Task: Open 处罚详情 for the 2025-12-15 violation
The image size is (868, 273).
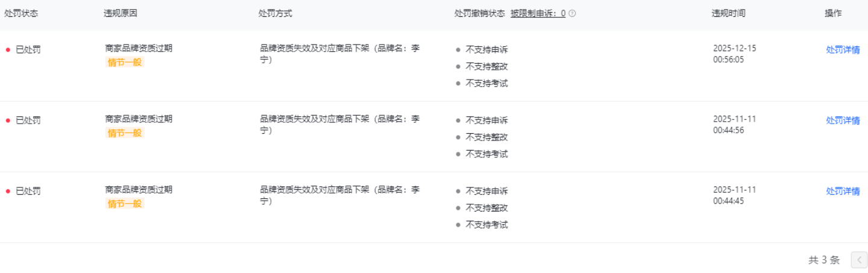Action: (843, 50)
